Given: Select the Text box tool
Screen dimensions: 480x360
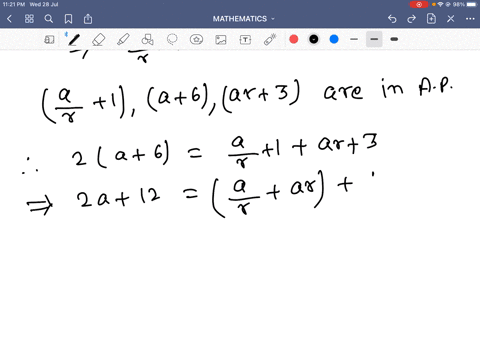Looking at the screenshot, I should tap(245, 40).
